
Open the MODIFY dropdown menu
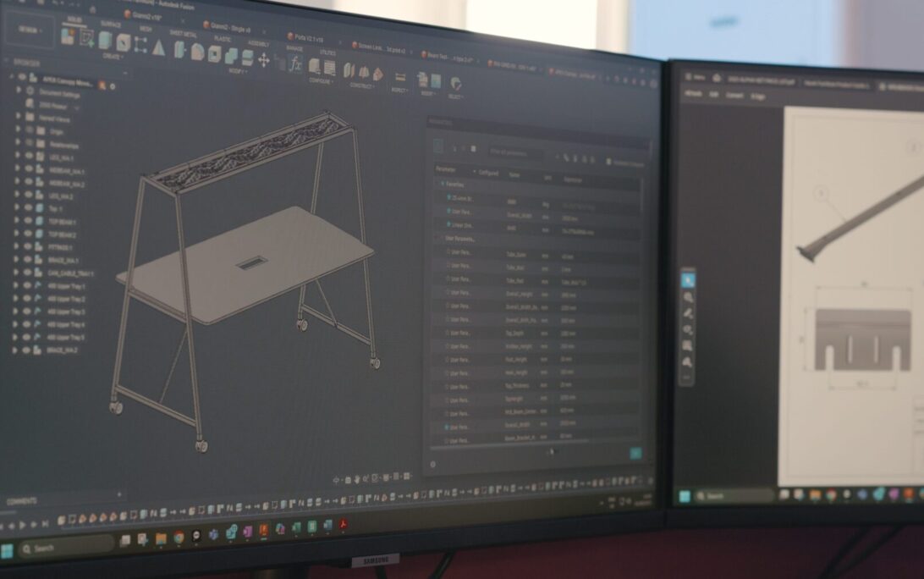coord(238,71)
